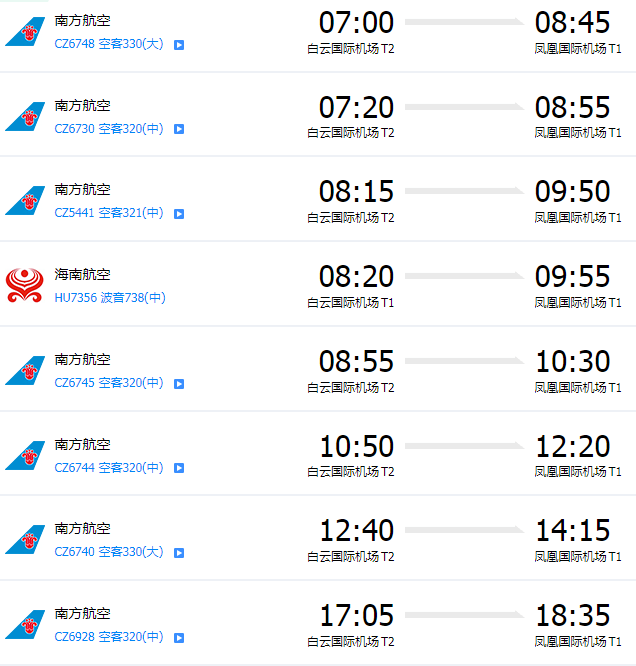Click China Southern logo on 07:00 flight
The height and width of the screenshot is (666, 636).
(x=25, y=31)
